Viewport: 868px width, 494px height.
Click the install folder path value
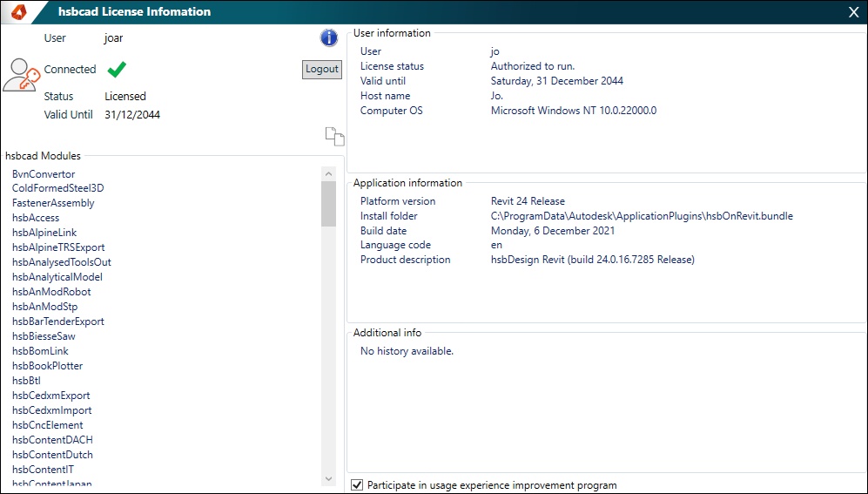(642, 216)
